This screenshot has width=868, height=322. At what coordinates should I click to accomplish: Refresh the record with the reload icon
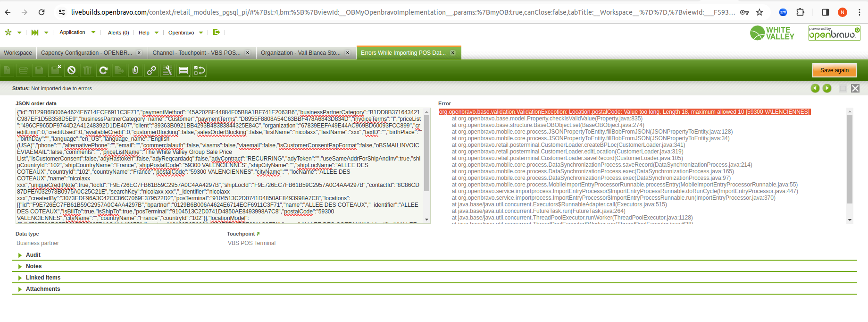coord(103,70)
